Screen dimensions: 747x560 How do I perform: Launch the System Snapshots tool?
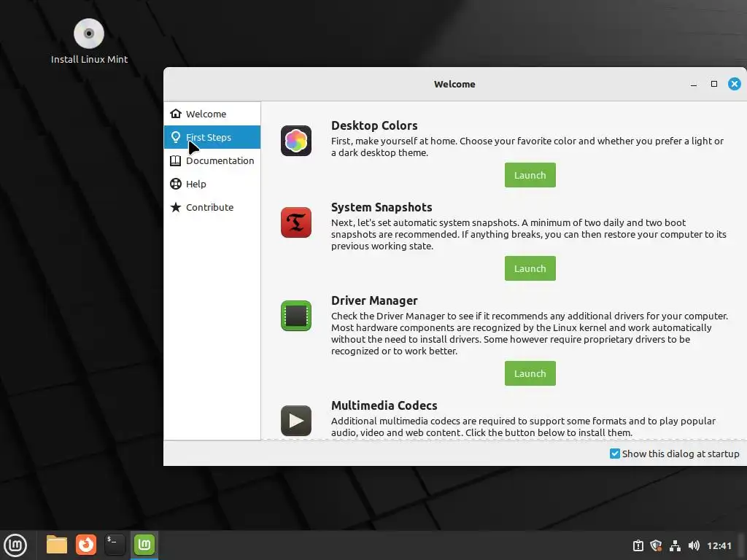[x=530, y=268]
